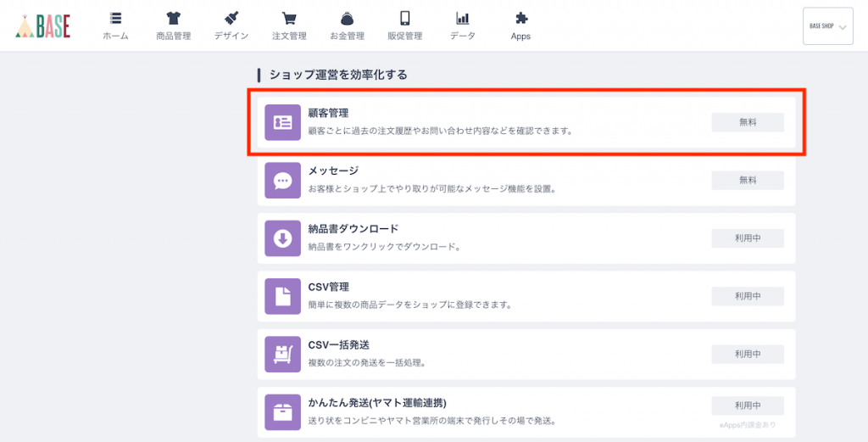Open the 納品書ダウンロード title link

[x=353, y=229]
